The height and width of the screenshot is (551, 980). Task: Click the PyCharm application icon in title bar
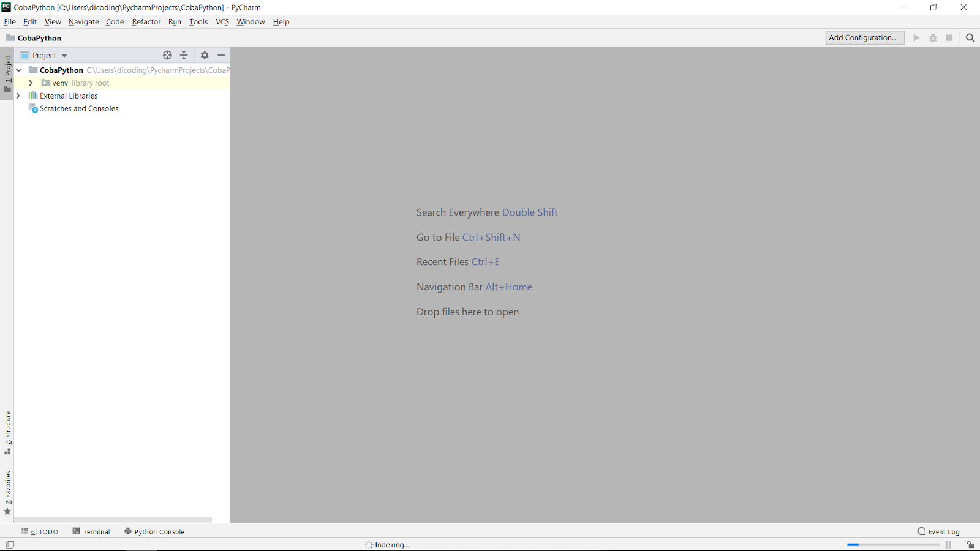pyautogui.click(x=6, y=7)
